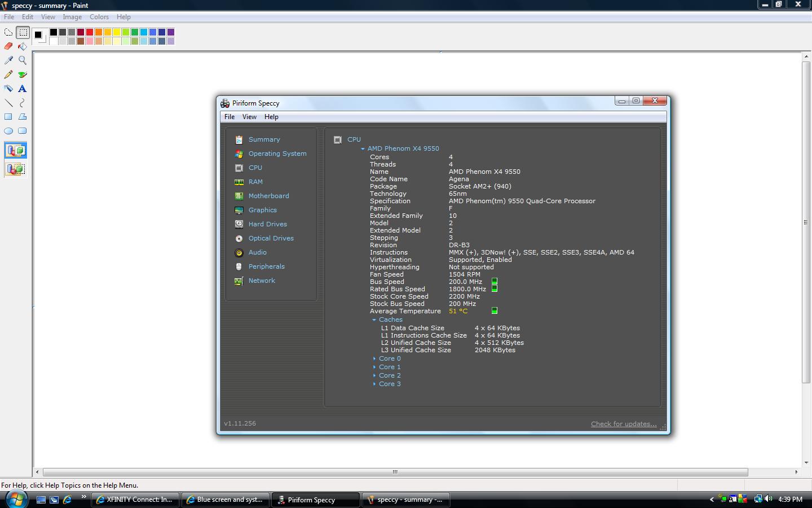Expand the Core 2 node

coord(374,375)
